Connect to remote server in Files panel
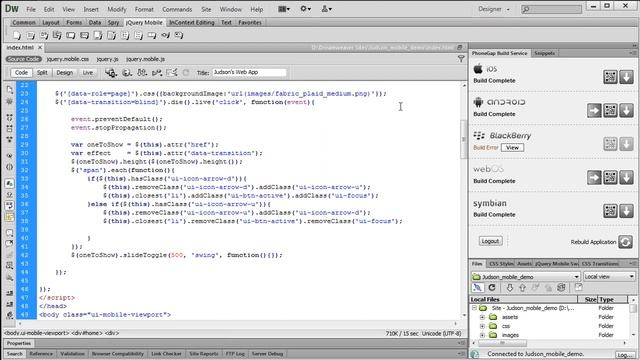 [x=477, y=288]
